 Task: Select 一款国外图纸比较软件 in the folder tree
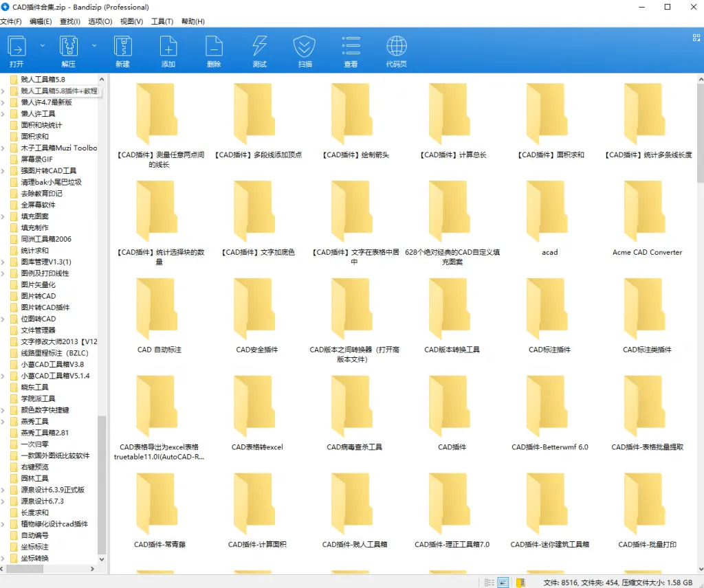pyautogui.click(x=55, y=455)
